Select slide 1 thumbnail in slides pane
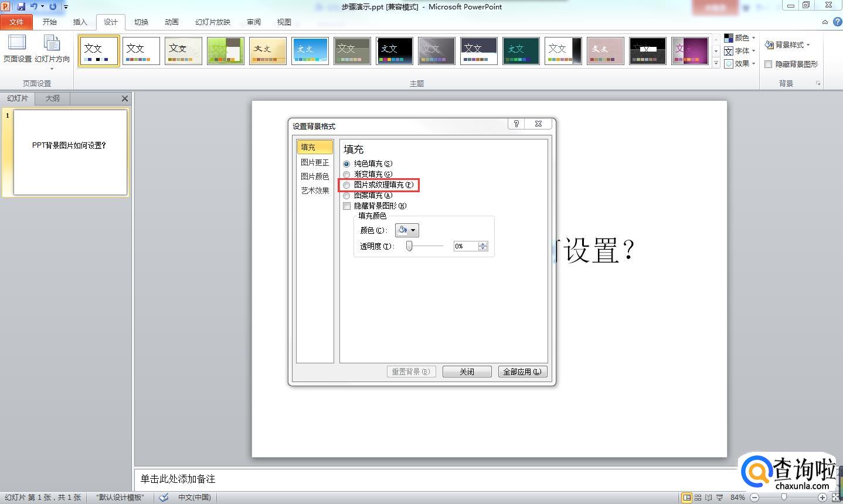 [70, 152]
